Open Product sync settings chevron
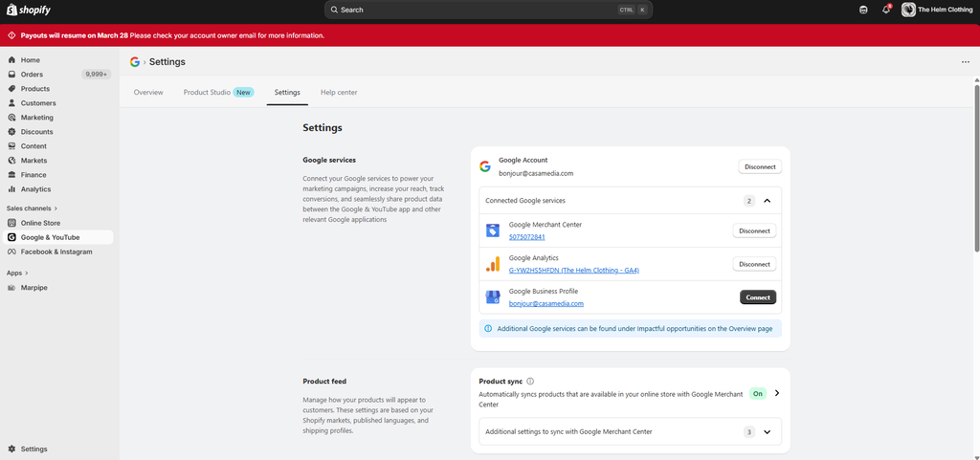This screenshot has height=460, width=980. (x=777, y=393)
